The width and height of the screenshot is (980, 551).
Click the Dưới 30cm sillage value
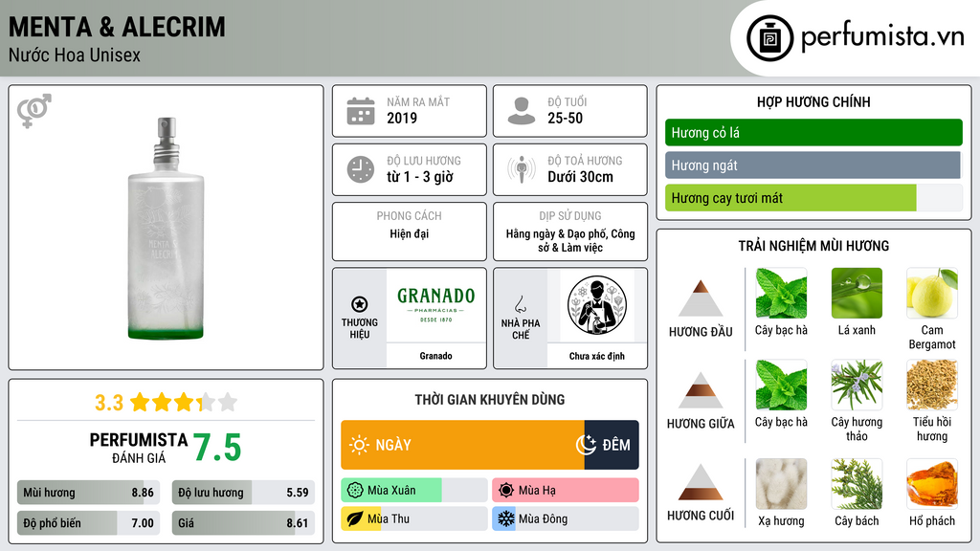(581, 177)
